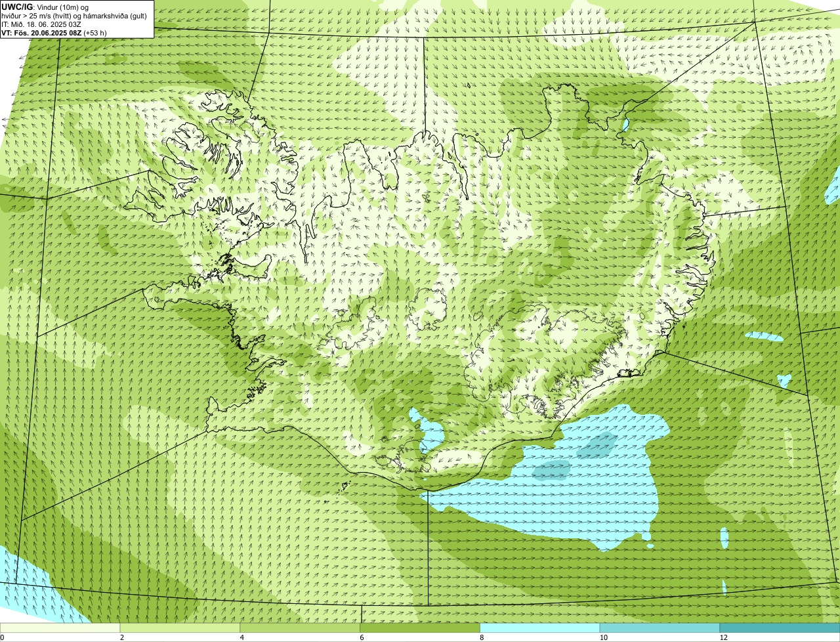Click the dark green 6–8 legend swatch

421,628
